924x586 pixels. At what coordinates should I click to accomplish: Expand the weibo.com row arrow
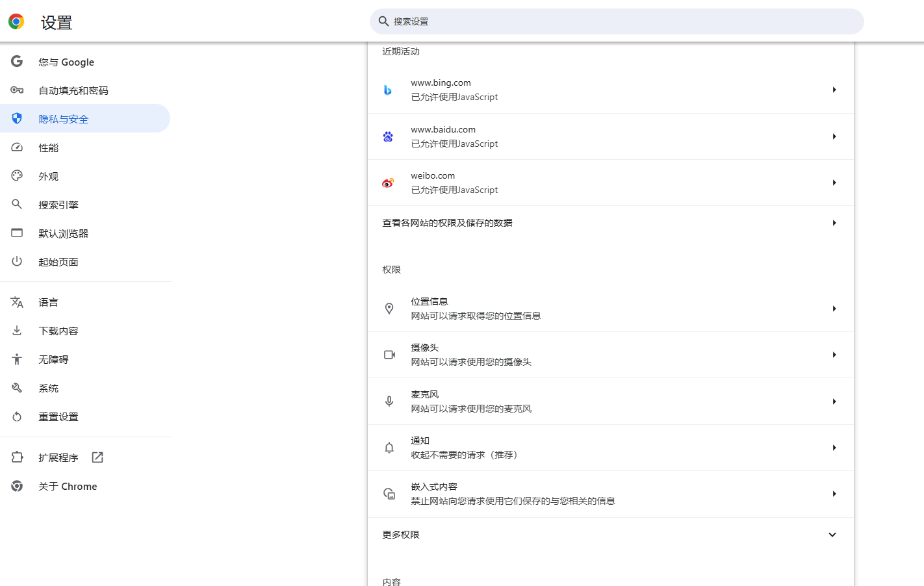point(834,183)
